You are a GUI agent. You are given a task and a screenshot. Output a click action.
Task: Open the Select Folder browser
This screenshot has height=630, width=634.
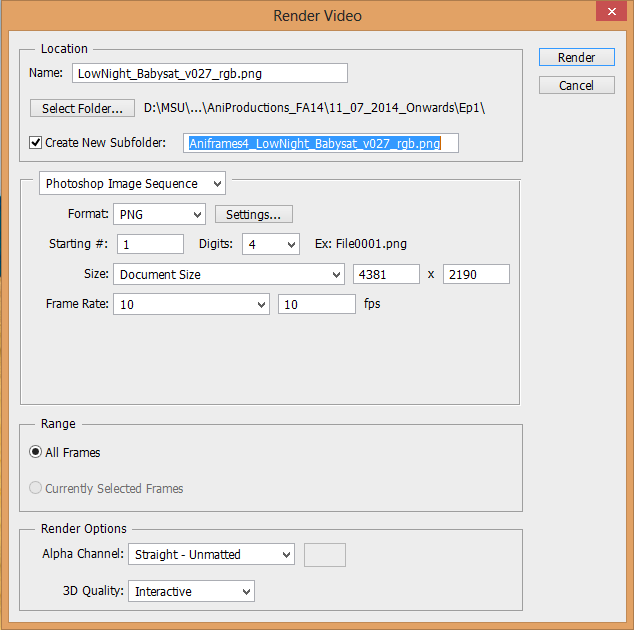point(82,108)
